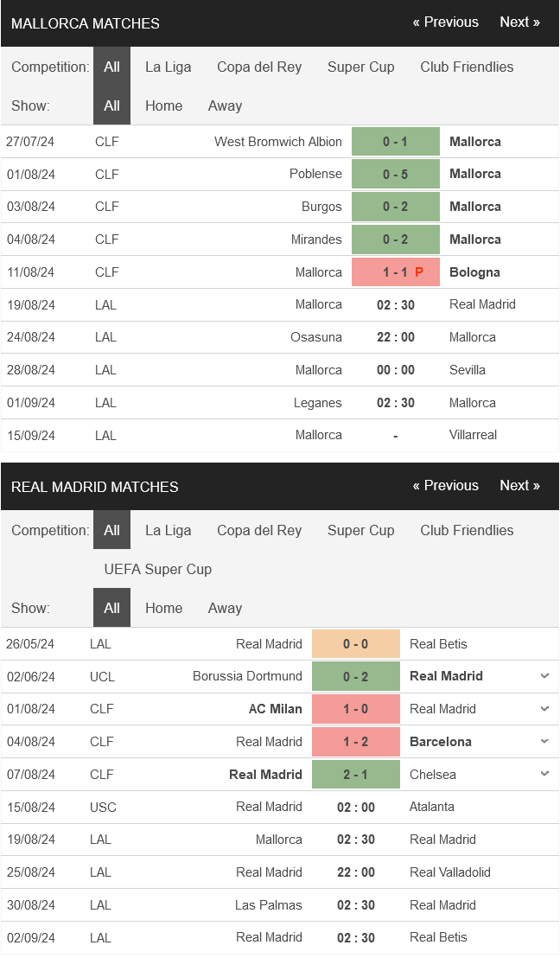Open the West Bromwich Albion team link
This screenshot has width=560, height=958.
[x=278, y=142]
